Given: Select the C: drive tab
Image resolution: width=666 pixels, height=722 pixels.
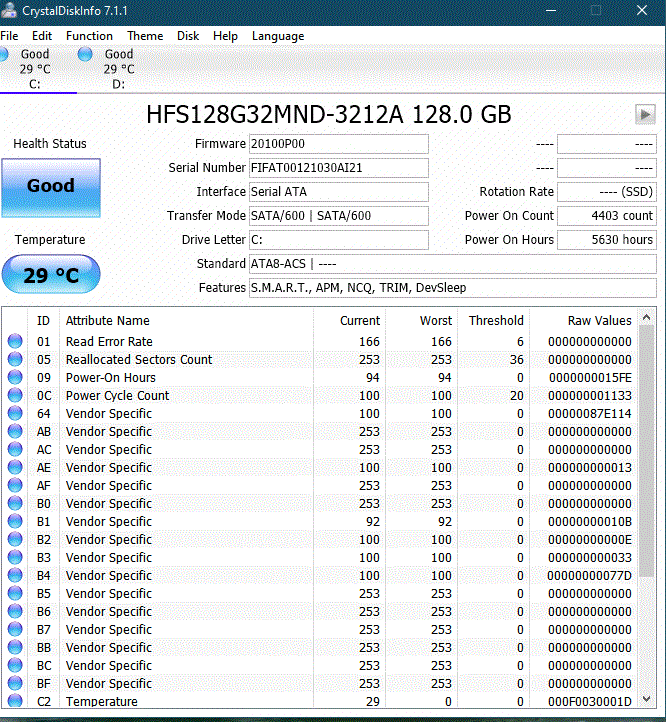Looking at the screenshot, I should 35,69.
